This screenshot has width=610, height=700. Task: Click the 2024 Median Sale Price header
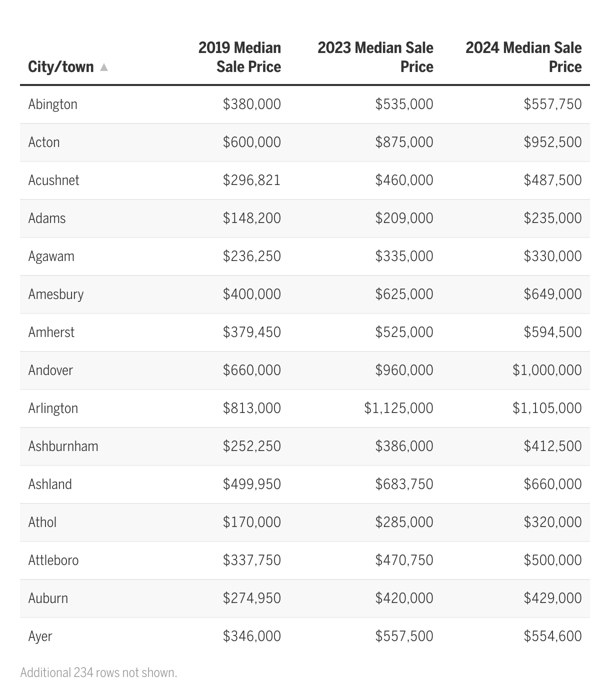(523, 57)
